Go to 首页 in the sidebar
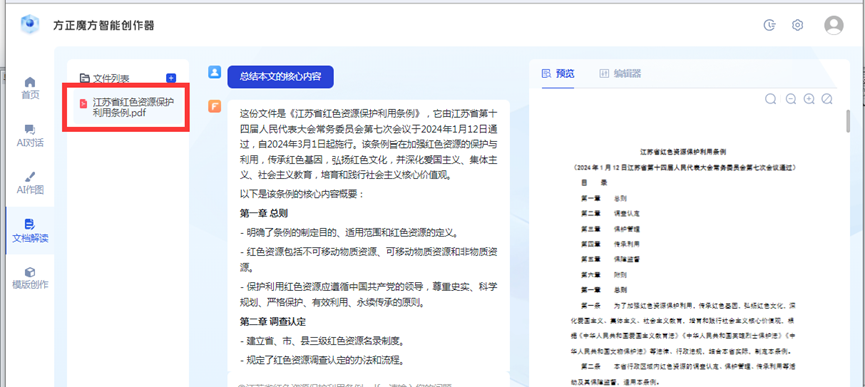 [30, 88]
